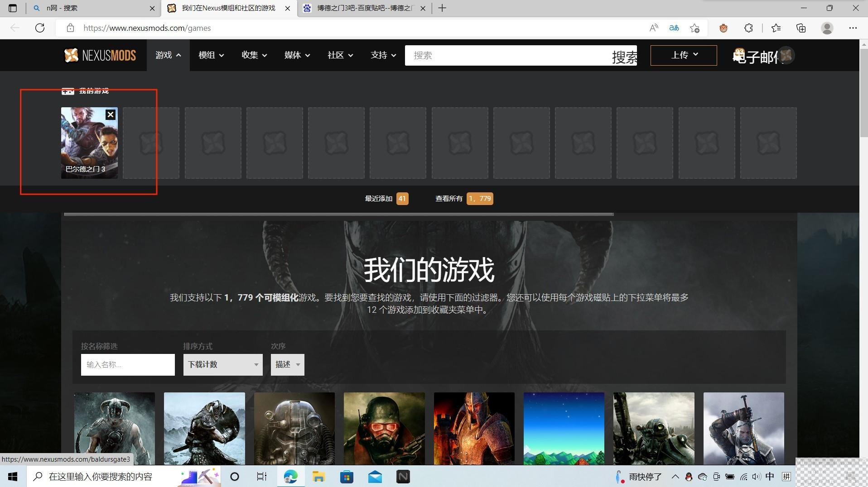This screenshot has height=487, width=868.
Task: Click the 输入名称 filter field
Action: (128, 365)
